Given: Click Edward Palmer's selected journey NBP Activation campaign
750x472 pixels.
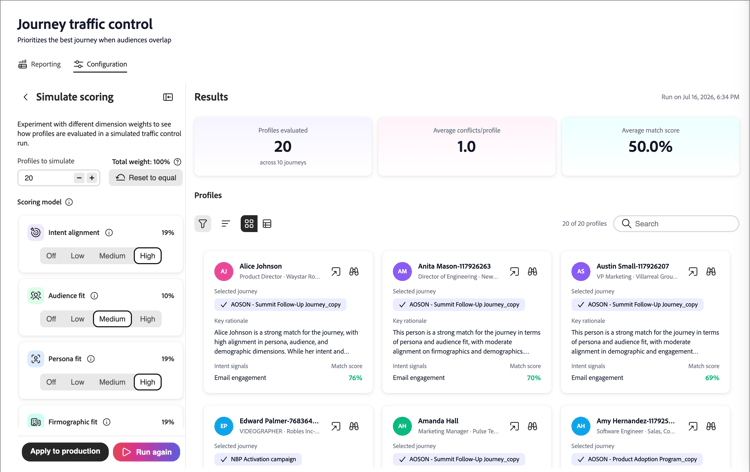Looking at the screenshot, I should 258,459.
